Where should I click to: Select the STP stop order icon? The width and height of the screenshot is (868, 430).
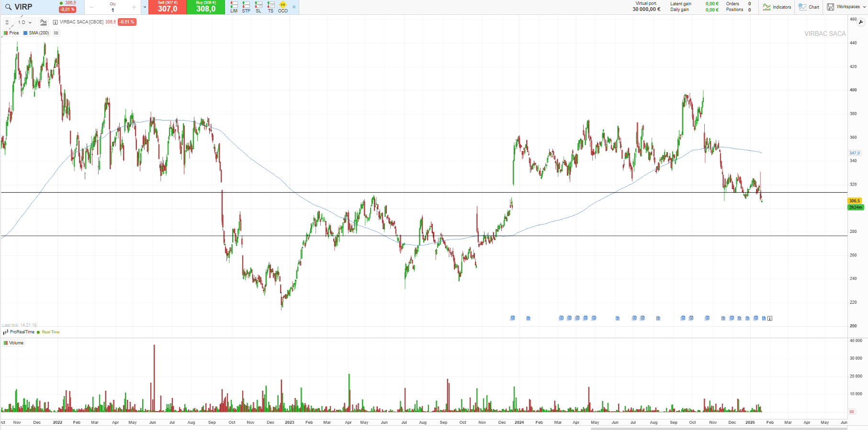click(246, 7)
